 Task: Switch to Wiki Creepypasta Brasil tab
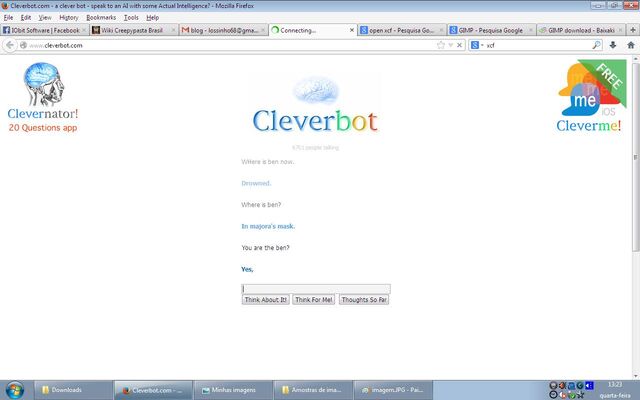pyautogui.click(x=134, y=30)
